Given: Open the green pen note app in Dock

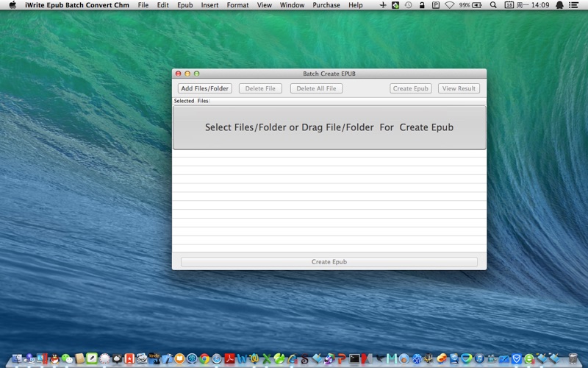Looking at the screenshot, I should (x=92, y=358).
